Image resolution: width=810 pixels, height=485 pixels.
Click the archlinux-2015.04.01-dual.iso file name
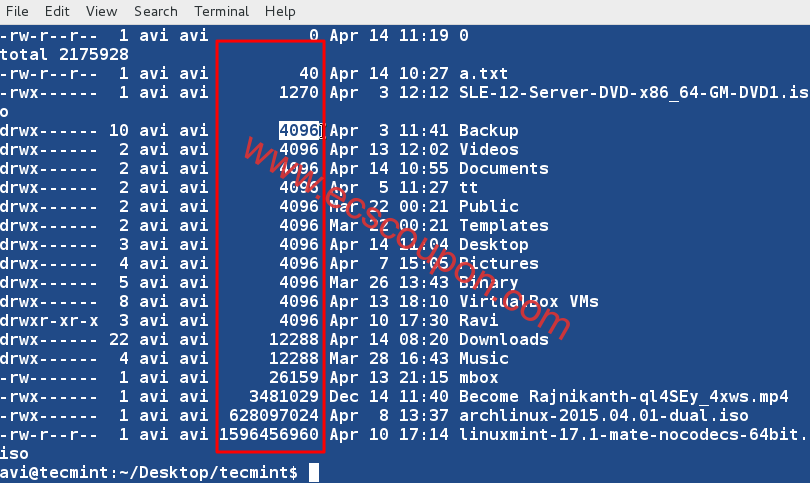603,415
